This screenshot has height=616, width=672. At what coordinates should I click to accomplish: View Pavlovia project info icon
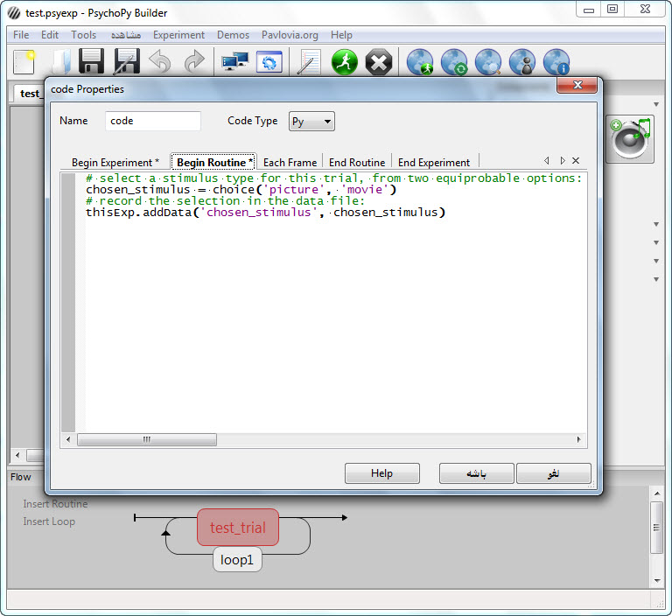point(556,62)
